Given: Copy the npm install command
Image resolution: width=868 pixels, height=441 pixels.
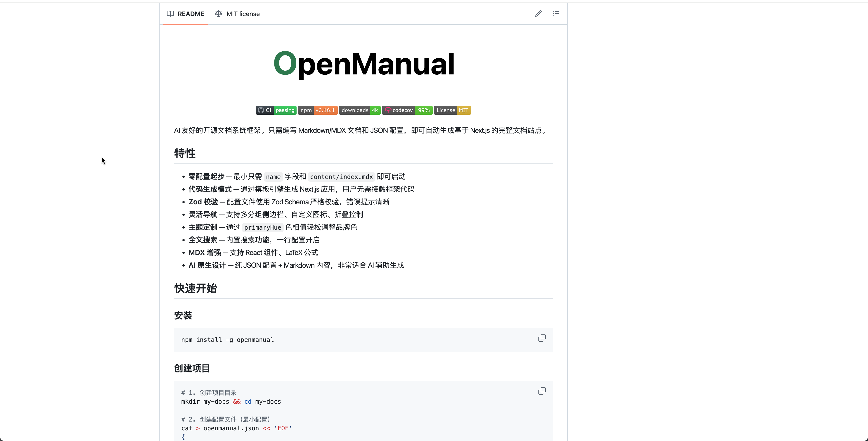Looking at the screenshot, I should [x=542, y=338].
